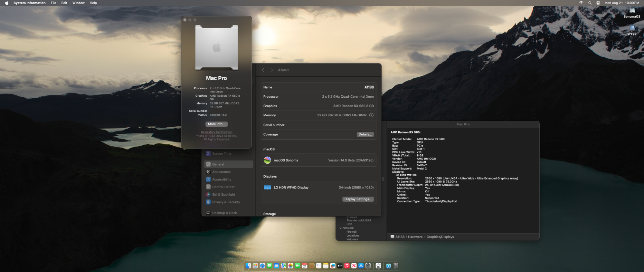Click the More Info... button
The width and height of the screenshot is (644, 272).
click(x=216, y=124)
